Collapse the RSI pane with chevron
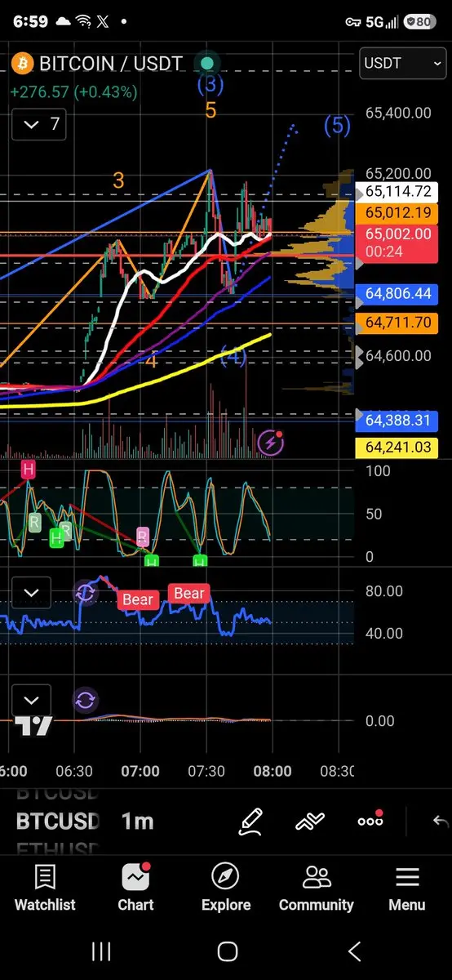The image size is (452, 980). pyautogui.click(x=31, y=594)
